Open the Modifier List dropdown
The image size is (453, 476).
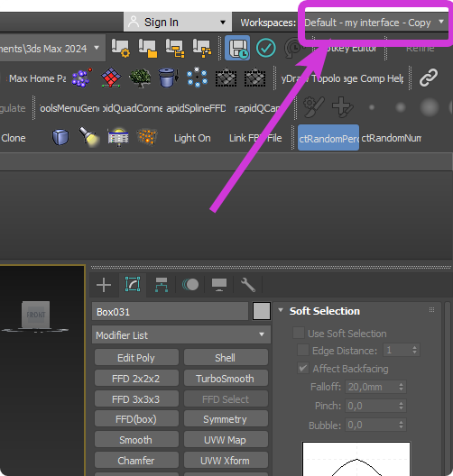(x=181, y=334)
